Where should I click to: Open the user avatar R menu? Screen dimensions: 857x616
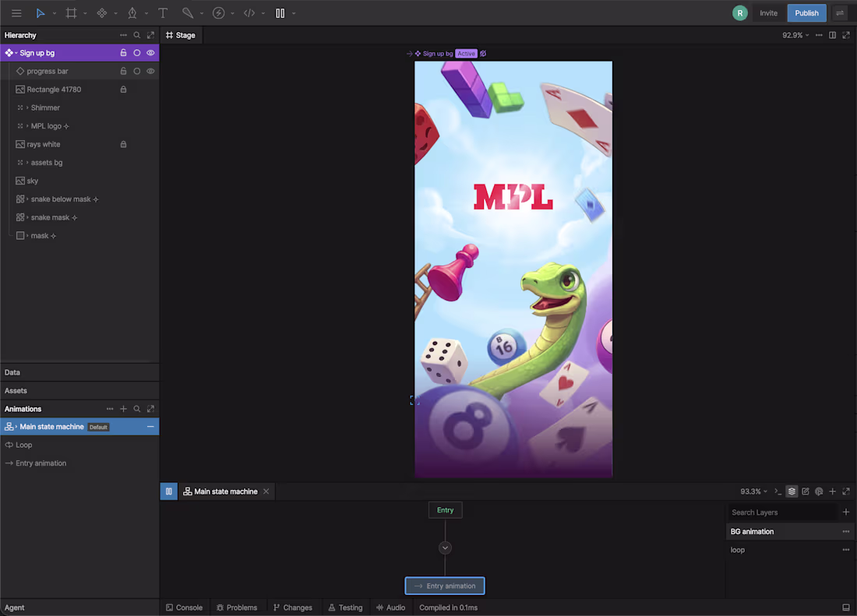click(x=740, y=13)
